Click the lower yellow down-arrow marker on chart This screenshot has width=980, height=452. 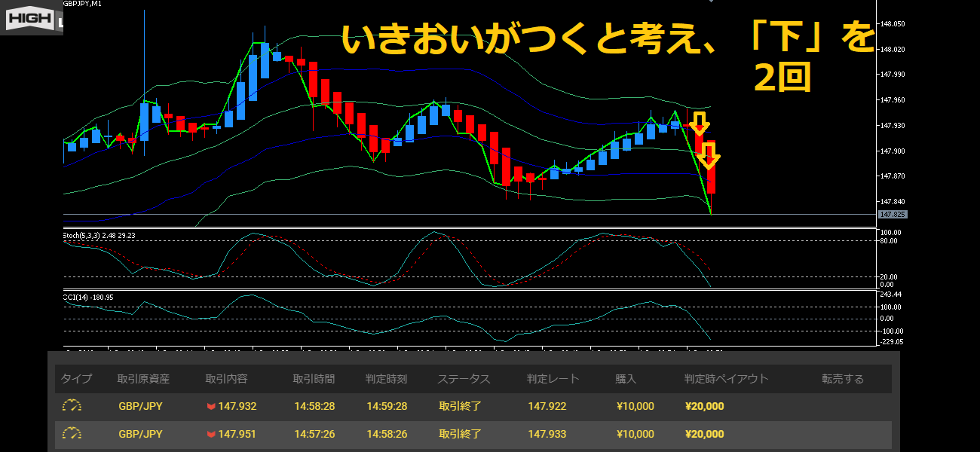708,156
